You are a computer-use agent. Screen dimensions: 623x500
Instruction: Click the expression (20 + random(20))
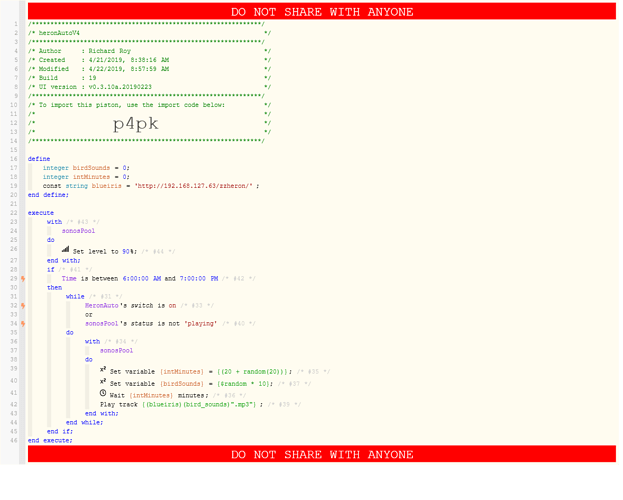(x=253, y=372)
